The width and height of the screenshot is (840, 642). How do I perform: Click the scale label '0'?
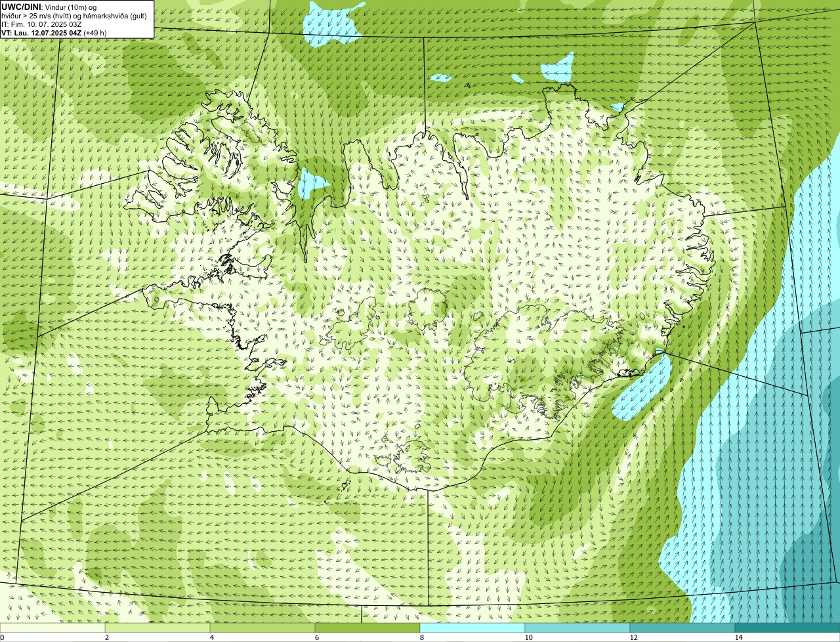tap(2, 637)
